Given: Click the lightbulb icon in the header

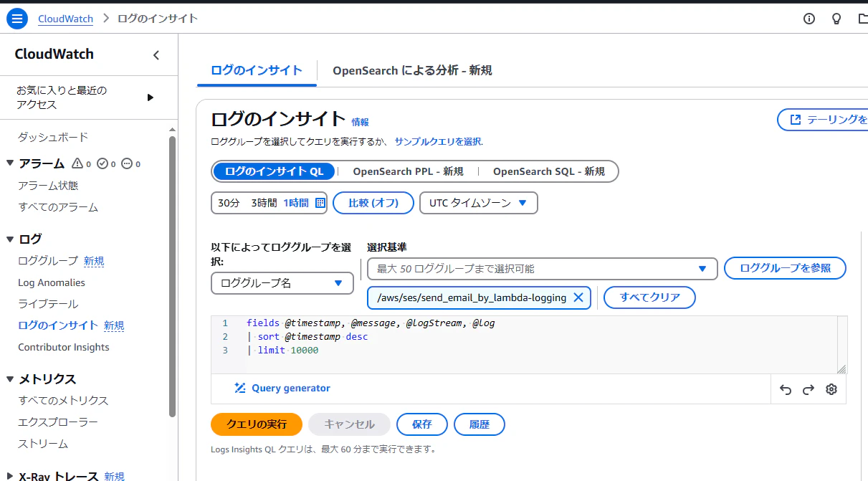Looking at the screenshot, I should click(x=836, y=19).
